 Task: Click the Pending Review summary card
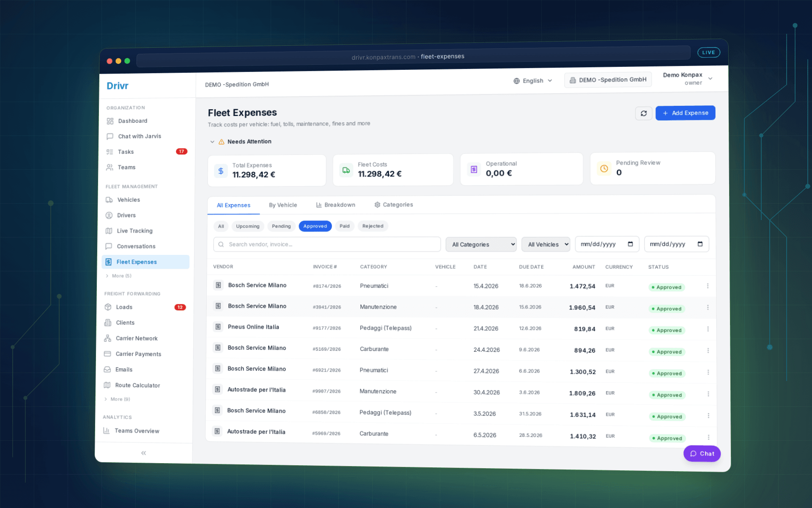653,168
